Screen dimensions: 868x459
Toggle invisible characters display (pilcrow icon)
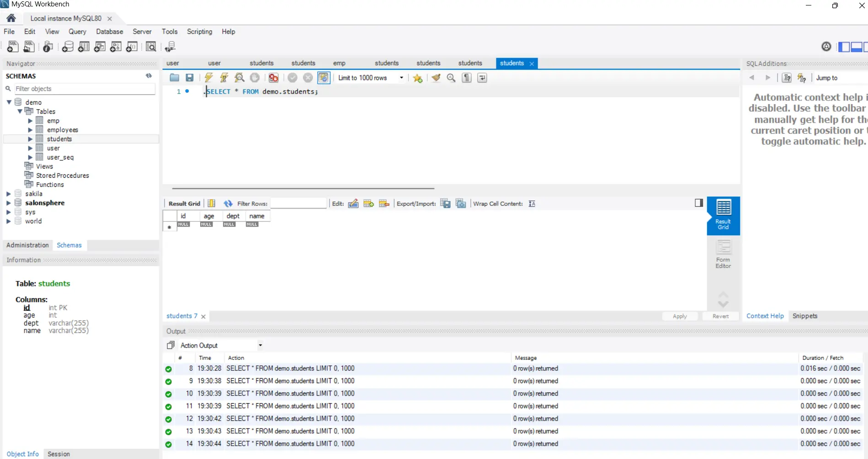466,78
